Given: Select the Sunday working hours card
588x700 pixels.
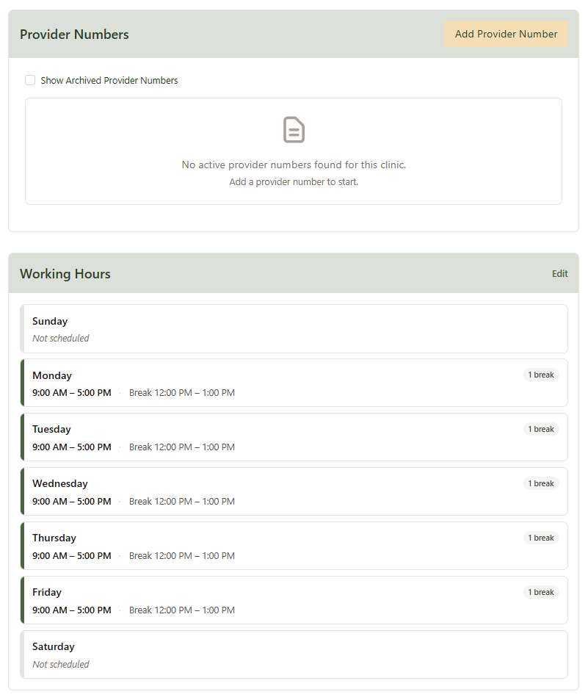Looking at the screenshot, I should click(x=294, y=329).
